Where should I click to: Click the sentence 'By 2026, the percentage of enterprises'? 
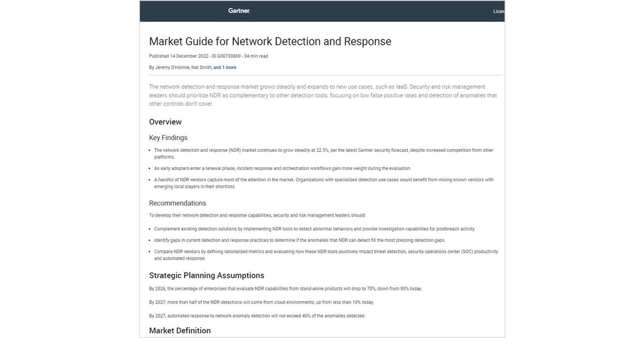point(286,289)
